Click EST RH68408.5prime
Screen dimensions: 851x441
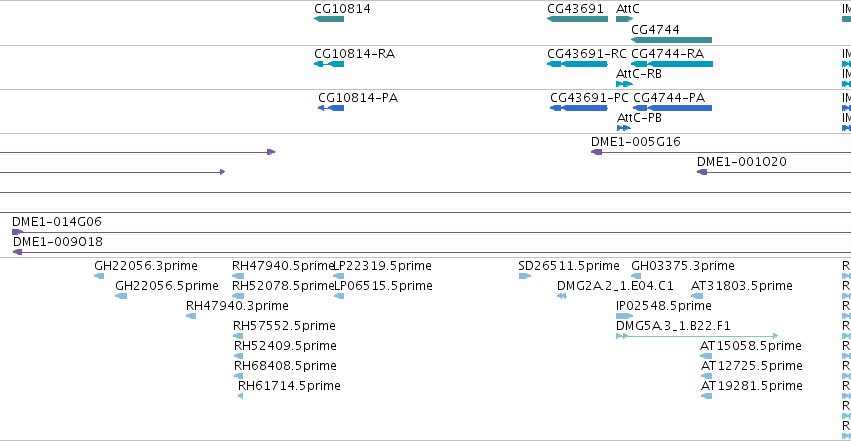tap(238, 376)
